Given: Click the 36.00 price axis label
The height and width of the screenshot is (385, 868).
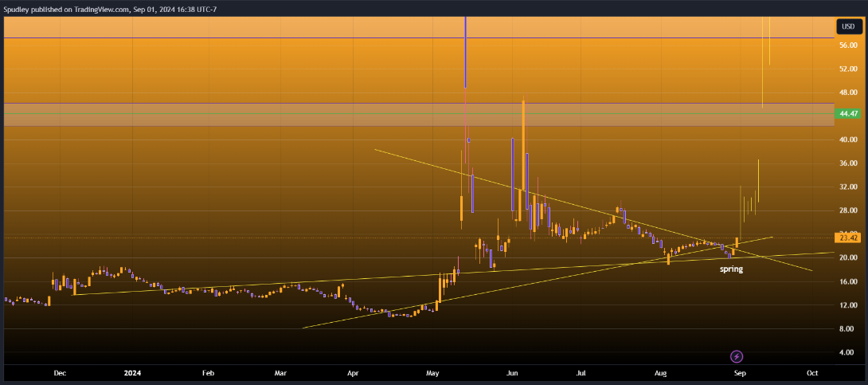Looking at the screenshot, I should [x=849, y=163].
